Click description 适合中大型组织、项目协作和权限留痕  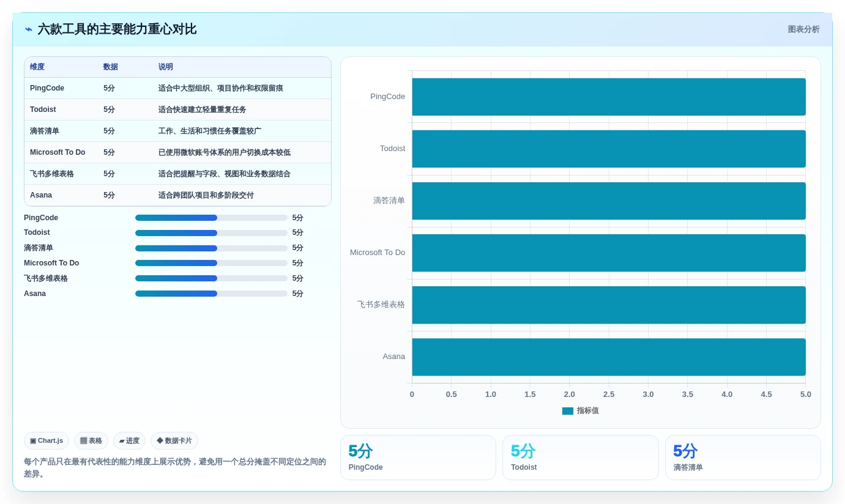(221, 88)
